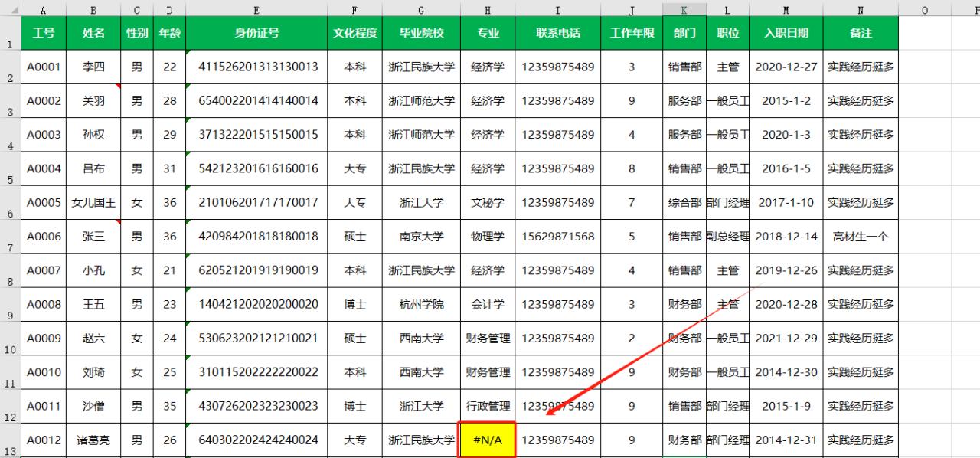Click the 年龄 header cell
980x458 pixels.
(x=169, y=33)
